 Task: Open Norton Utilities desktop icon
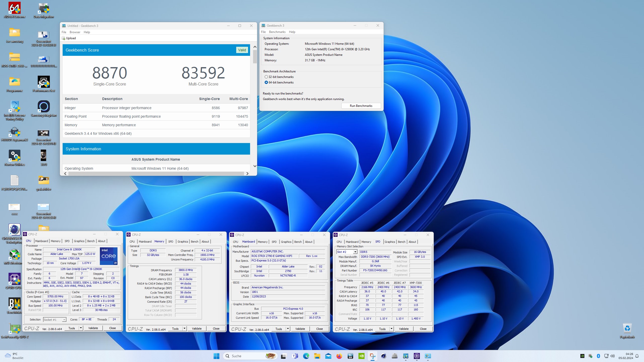pos(15,158)
